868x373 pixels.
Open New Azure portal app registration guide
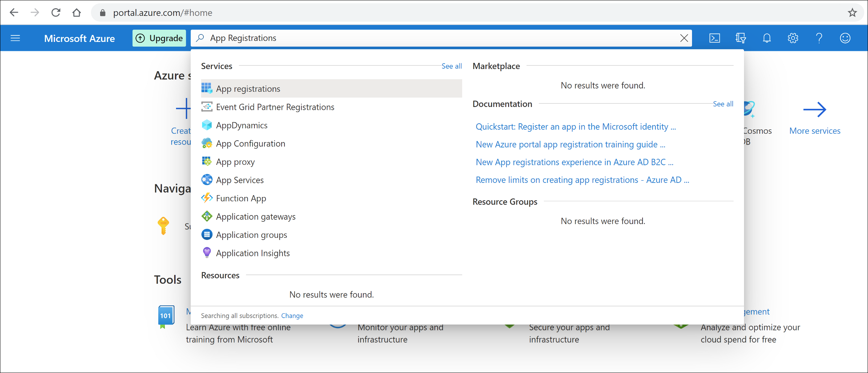570,145
